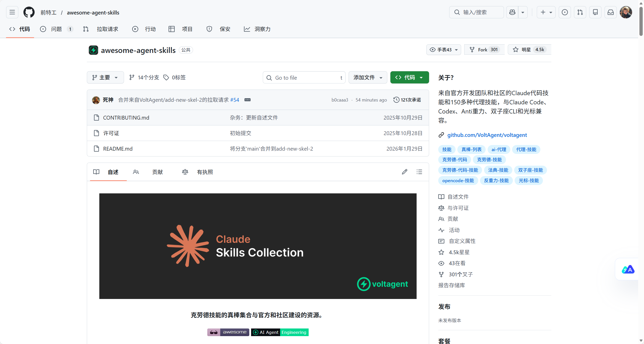Click the pencil edit README icon
The width and height of the screenshot is (644, 344).
(404, 172)
